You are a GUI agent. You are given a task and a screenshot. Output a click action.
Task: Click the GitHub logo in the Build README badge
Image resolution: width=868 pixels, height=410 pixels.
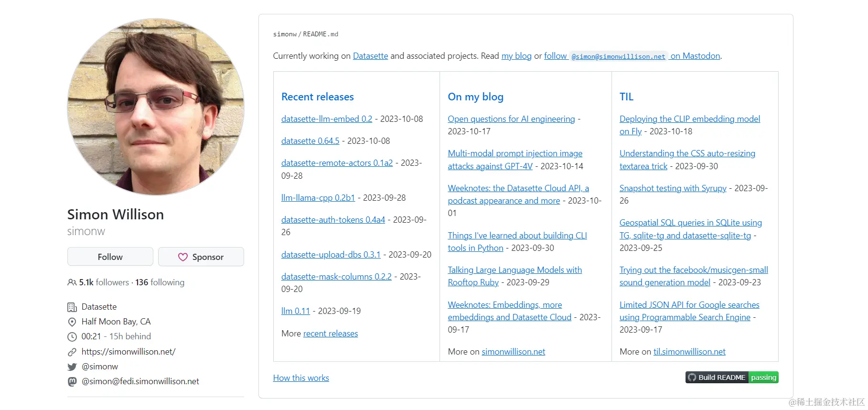click(692, 378)
